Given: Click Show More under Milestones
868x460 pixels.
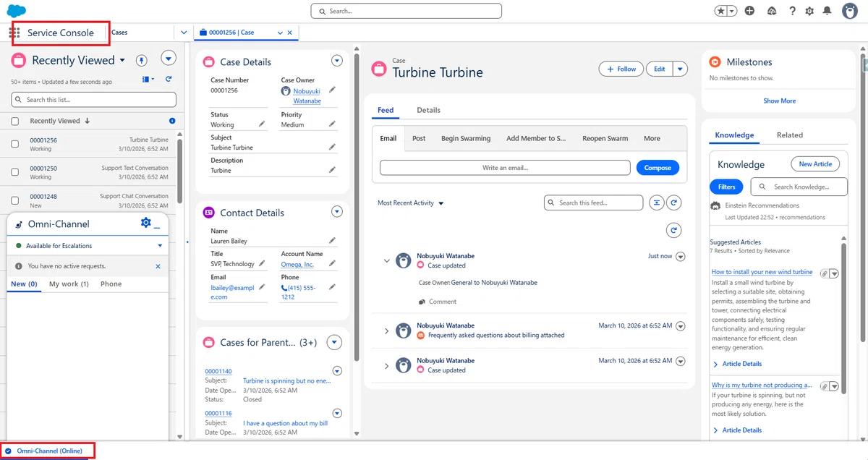Looking at the screenshot, I should coord(779,101).
